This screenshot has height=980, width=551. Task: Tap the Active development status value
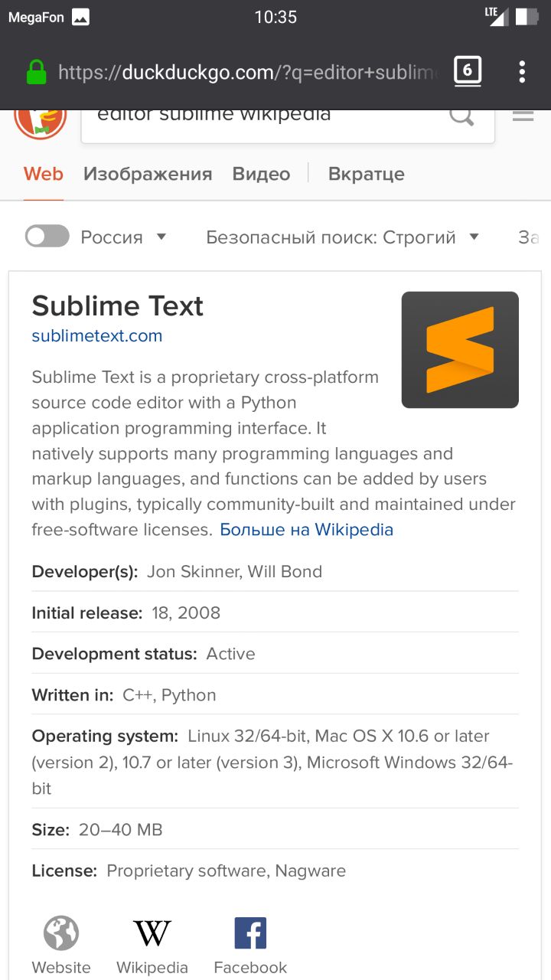click(230, 654)
